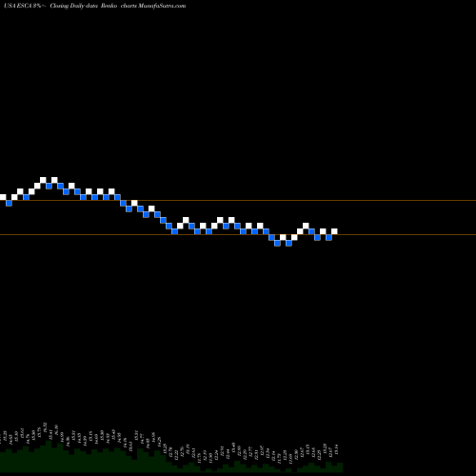Click the last white Renko brick
Screen dimensions: 476x476
[334, 231]
